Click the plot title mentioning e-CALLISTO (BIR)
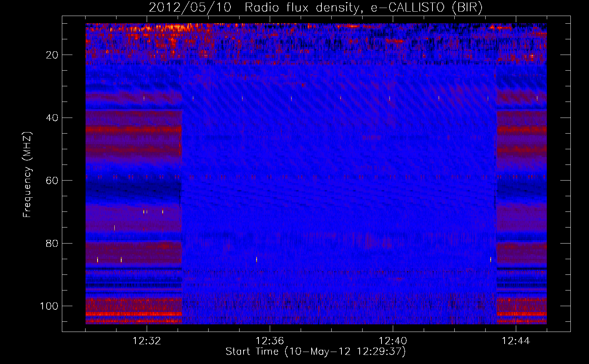Screen dimensions: 589x364 pyautogui.click(x=316, y=8)
